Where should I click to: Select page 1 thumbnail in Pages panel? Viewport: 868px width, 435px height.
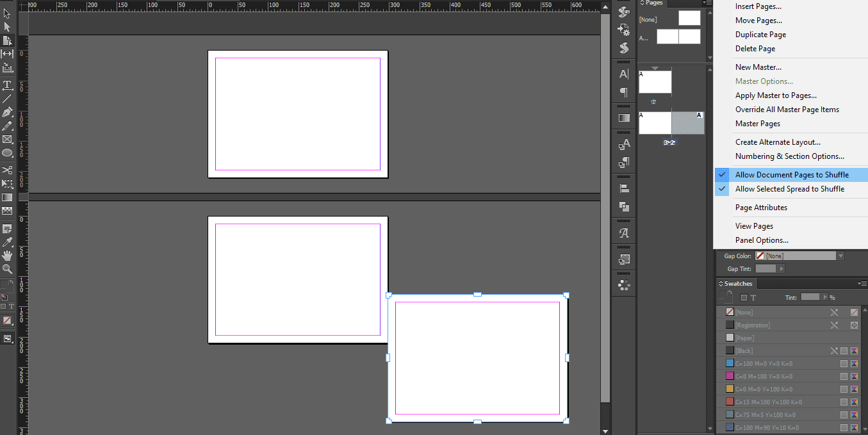(655, 82)
